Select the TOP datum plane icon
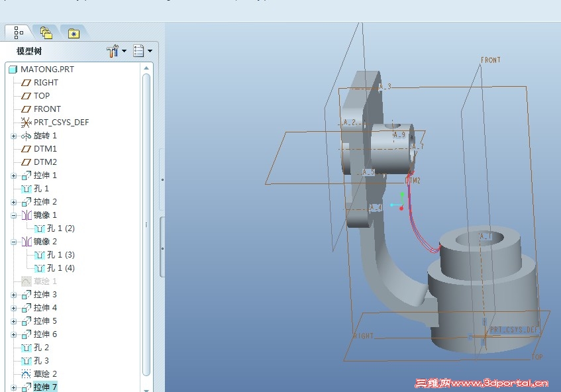This screenshot has width=561, height=392. click(26, 96)
